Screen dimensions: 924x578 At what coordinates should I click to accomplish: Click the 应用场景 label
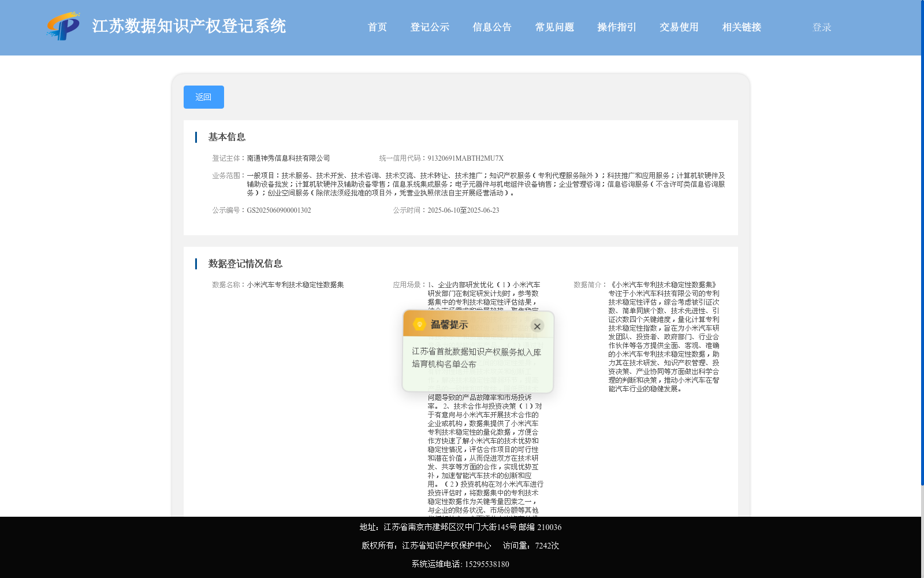point(408,285)
